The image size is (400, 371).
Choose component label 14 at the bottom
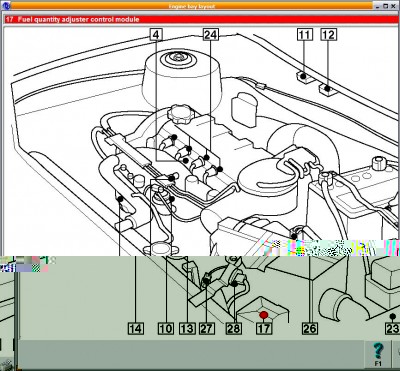point(136,329)
